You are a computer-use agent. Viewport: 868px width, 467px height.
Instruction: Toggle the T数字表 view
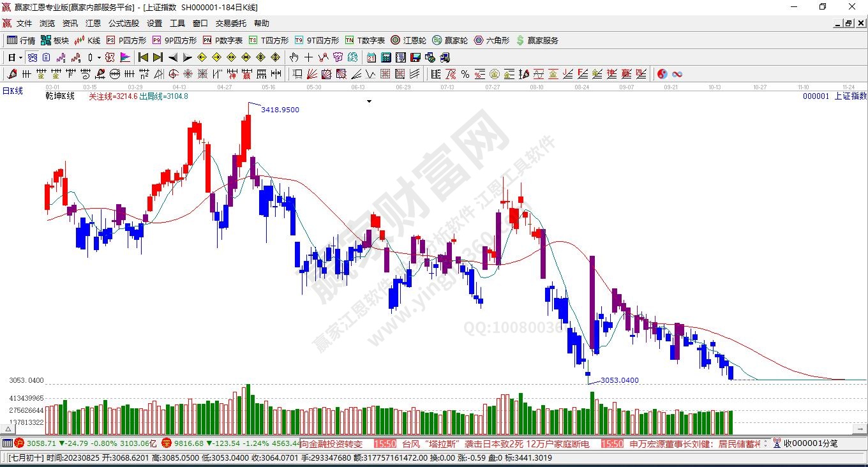(x=364, y=40)
